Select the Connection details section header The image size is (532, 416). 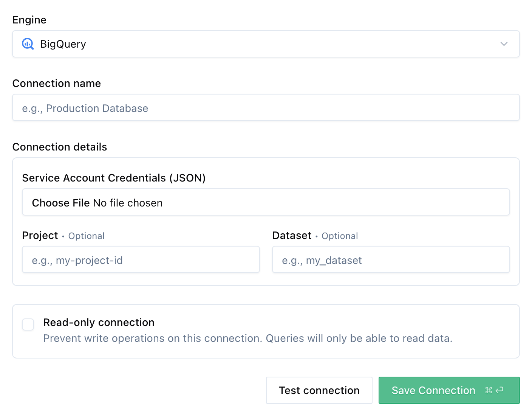coord(60,147)
